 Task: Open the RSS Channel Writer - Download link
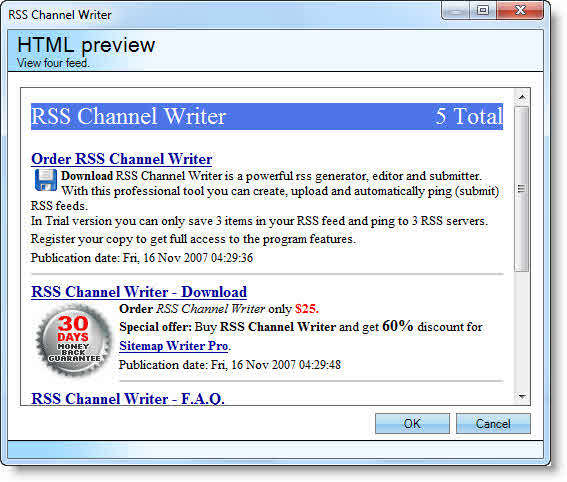pyautogui.click(x=139, y=292)
